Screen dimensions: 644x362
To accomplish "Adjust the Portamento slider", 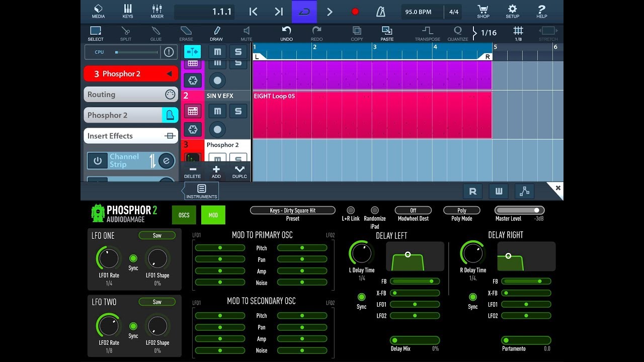I will (526, 340).
